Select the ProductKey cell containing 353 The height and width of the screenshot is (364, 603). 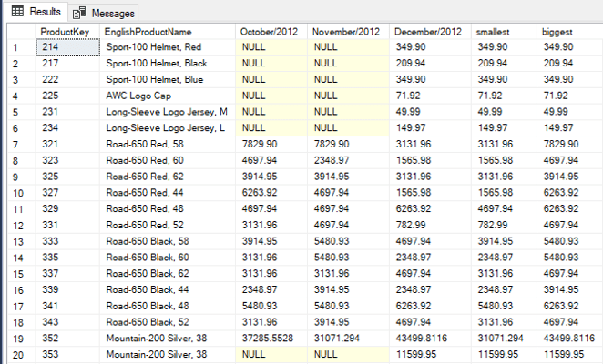click(x=66, y=353)
